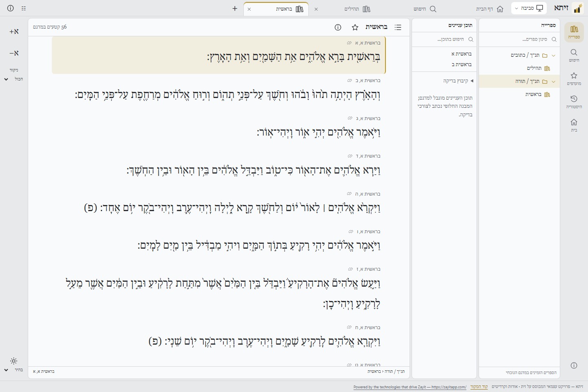Increase font size with א+ button
The width and height of the screenshot is (588, 392).
tap(14, 32)
